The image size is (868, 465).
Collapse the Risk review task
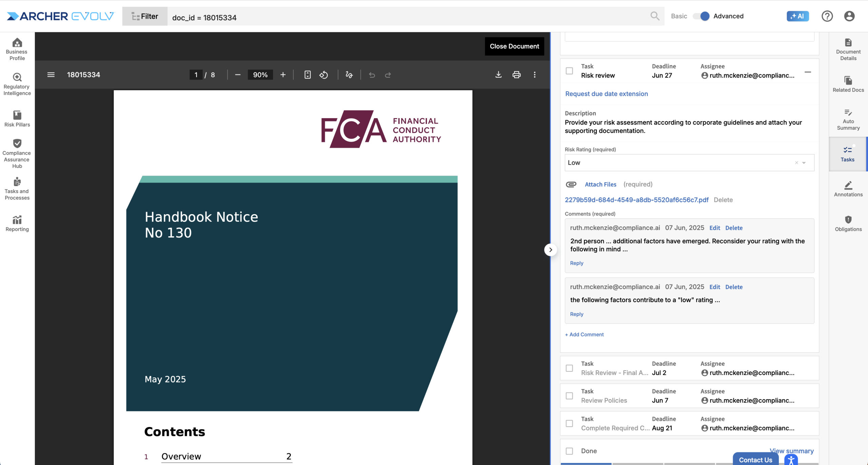click(808, 72)
